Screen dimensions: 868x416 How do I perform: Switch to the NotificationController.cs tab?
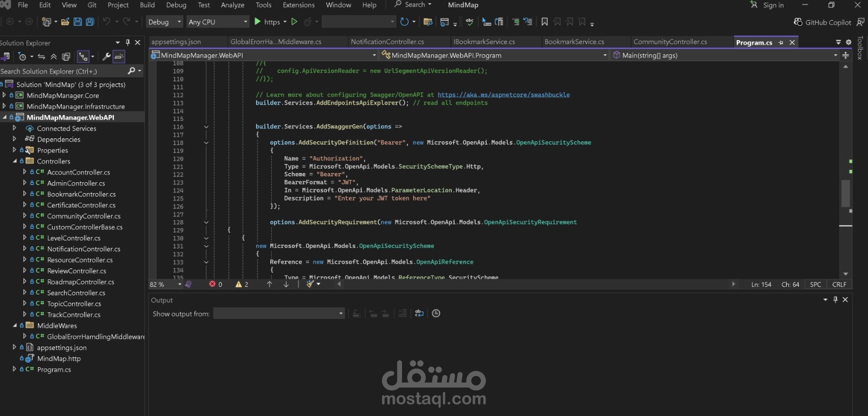(387, 42)
